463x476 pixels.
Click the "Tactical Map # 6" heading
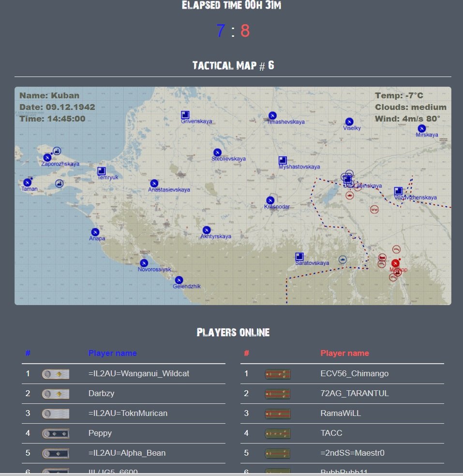[x=233, y=65]
